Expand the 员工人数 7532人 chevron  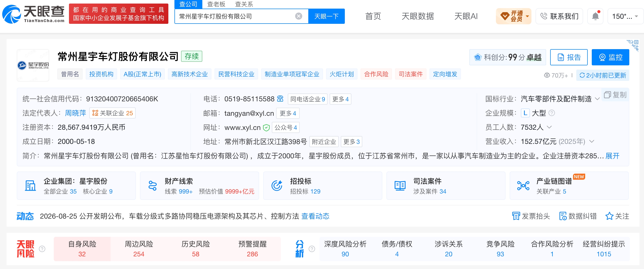(x=549, y=127)
